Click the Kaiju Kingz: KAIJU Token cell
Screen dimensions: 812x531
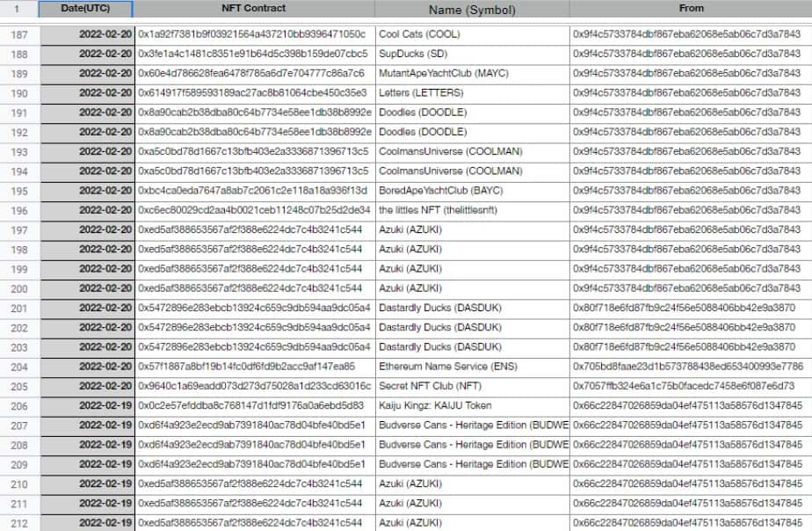tap(472, 405)
